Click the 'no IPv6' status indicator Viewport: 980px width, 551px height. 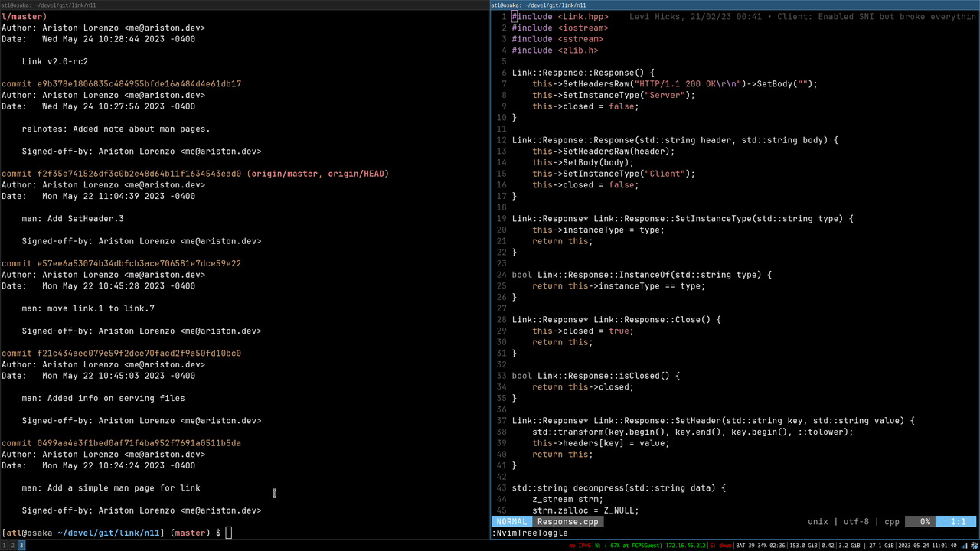pyautogui.click(x=580, y=546)
